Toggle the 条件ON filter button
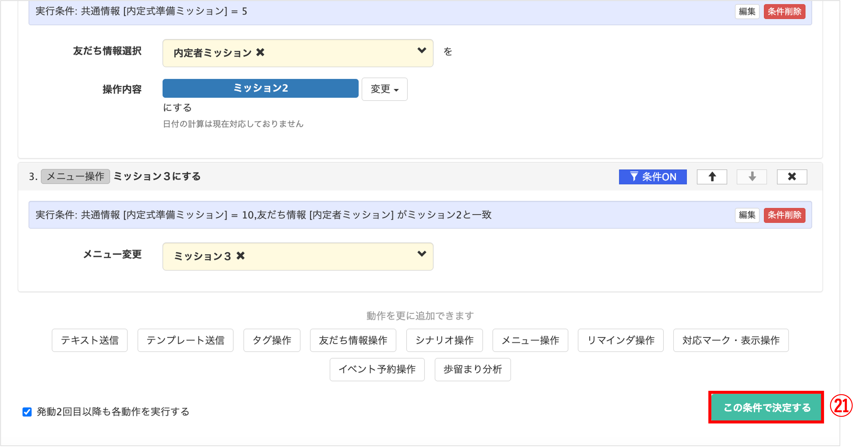868x447 pixels. (x=653, y=177)
